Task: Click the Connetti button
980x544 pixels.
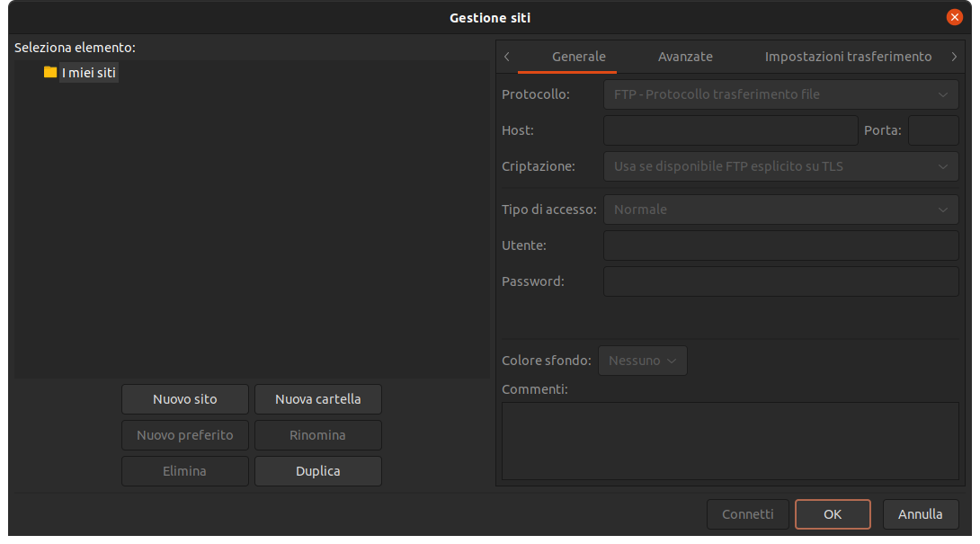Action: click(747, 513)
